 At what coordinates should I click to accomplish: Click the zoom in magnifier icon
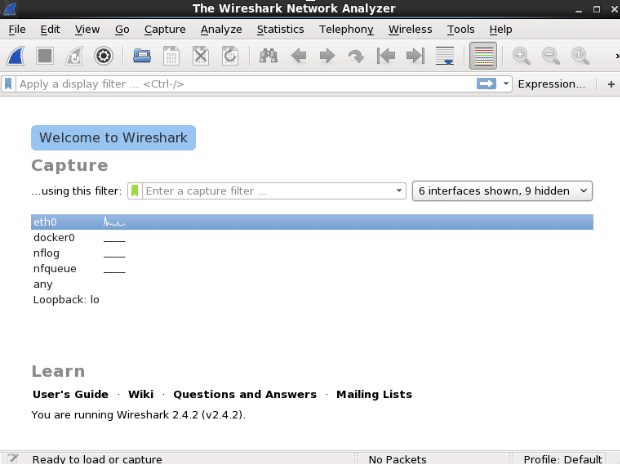(521, 56)
